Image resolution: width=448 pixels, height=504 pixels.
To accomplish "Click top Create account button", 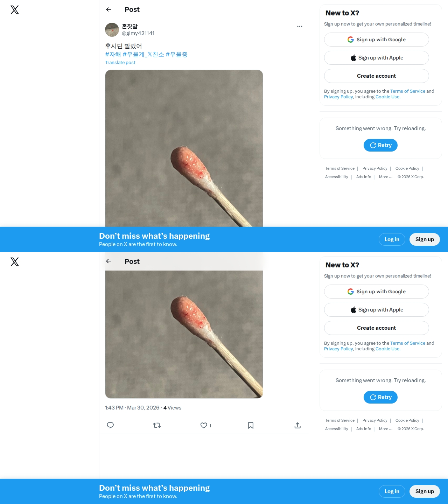I will point(377,76).
